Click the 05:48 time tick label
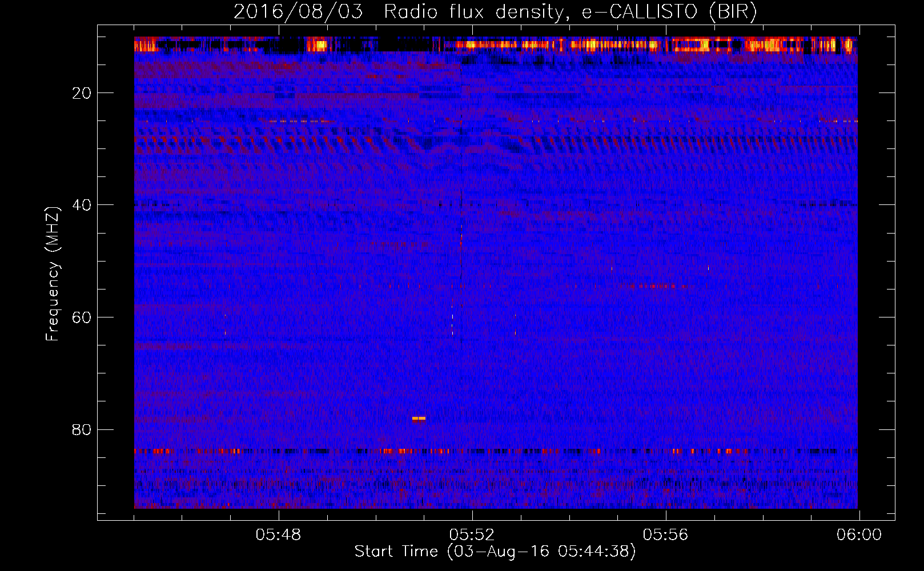Image resolution: width=924 pixels, height=571 pixels. point(278,535)
